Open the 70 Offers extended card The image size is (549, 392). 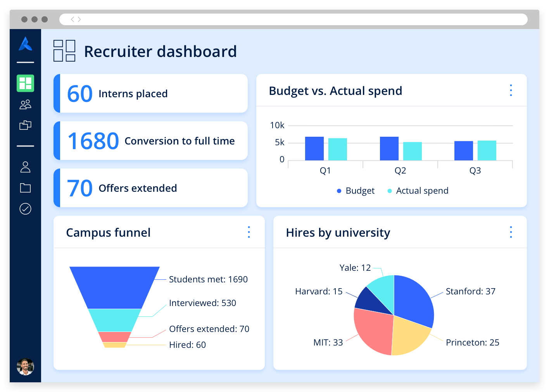point(150,188)
